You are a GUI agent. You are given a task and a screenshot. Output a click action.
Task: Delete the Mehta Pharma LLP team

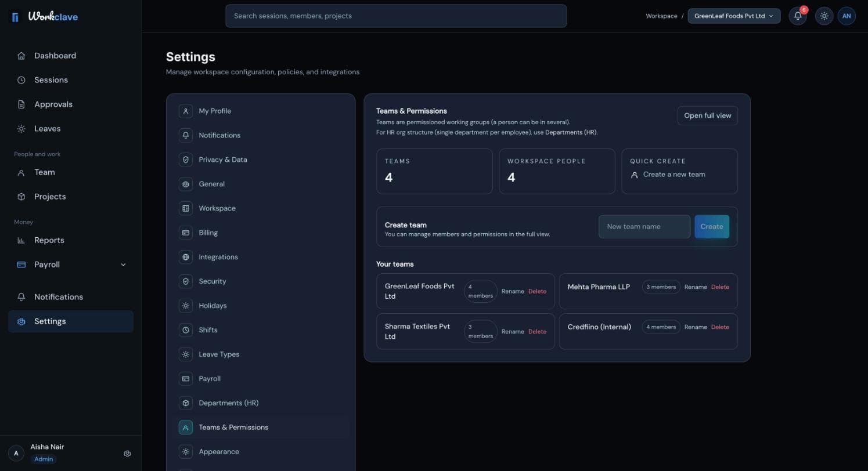click(x=720, y=287)
